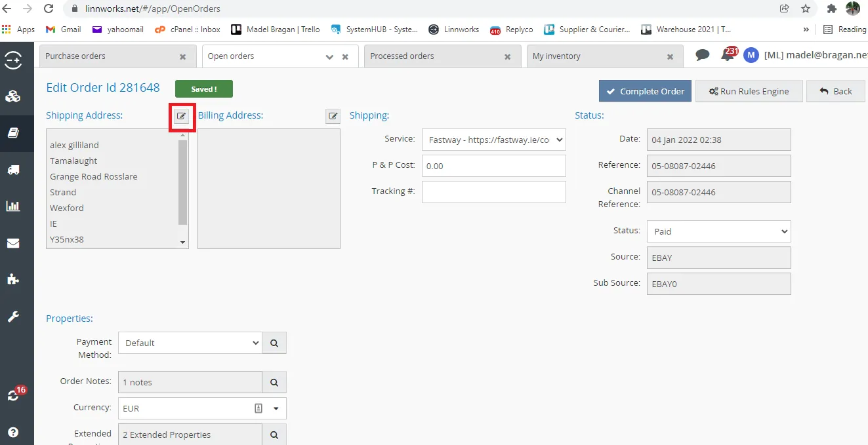Open the shipping Service dropdown
Screen dimensions: 868x445
click(493, 140)
